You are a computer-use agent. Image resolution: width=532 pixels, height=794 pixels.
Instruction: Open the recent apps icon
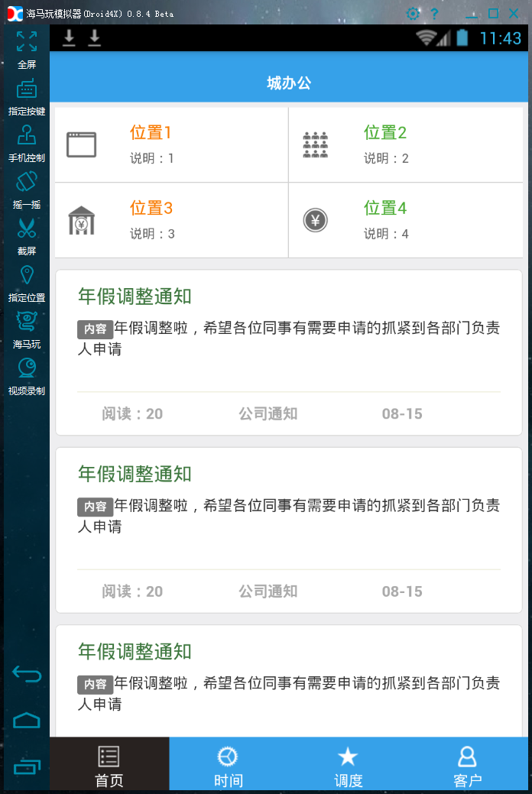click(26, 767)
